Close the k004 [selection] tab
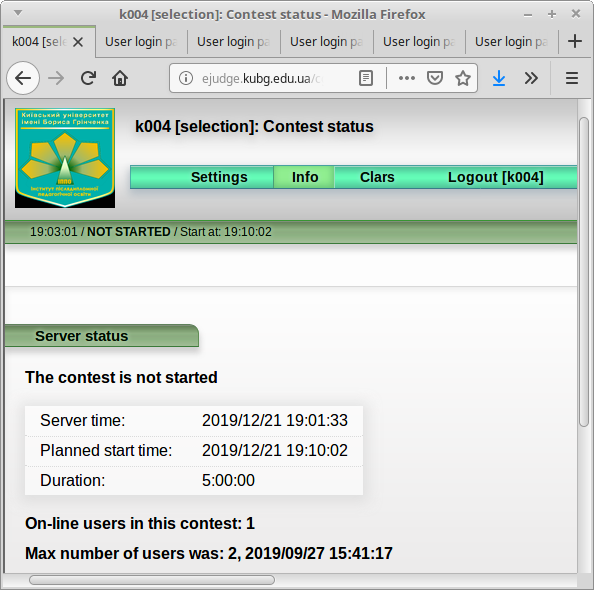The image size is (594, 590). click(x=78, y=42)
